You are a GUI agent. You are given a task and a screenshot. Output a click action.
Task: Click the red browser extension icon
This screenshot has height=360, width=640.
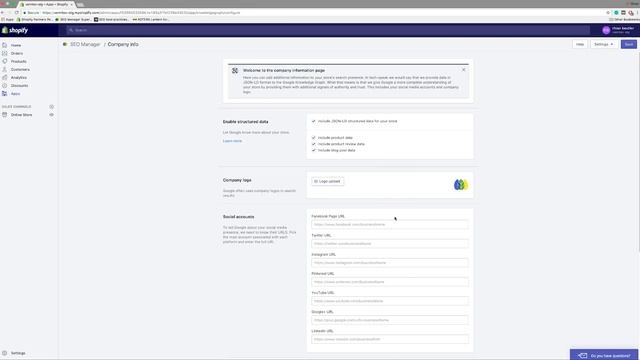(631, 13)
